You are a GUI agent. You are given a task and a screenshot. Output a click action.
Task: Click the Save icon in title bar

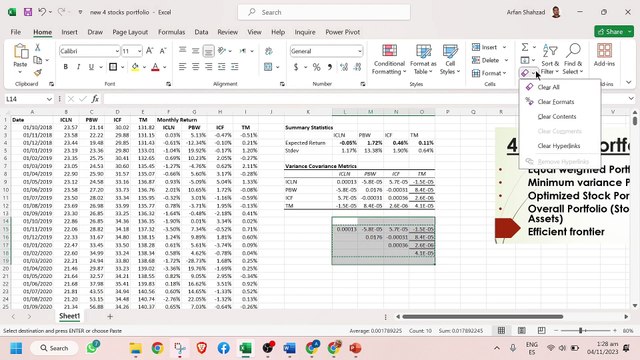click(x=28, y=12)
